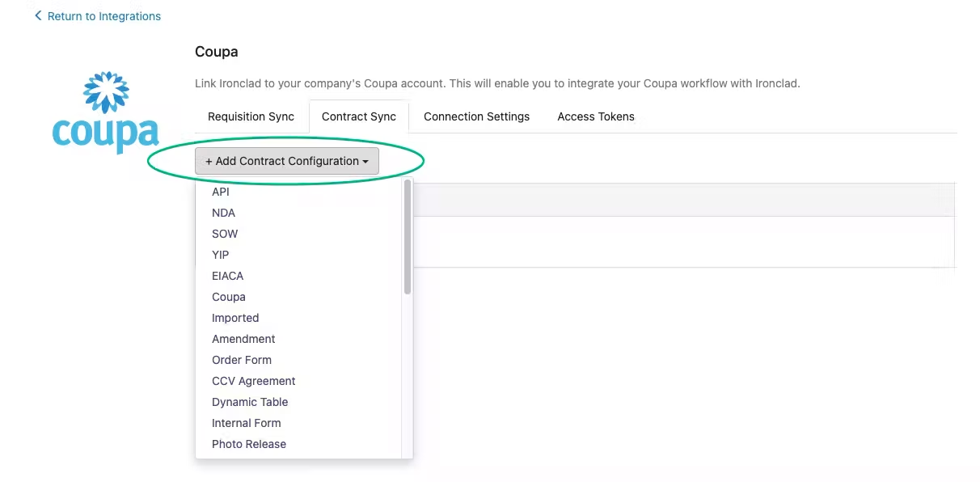Click the Link Ironclad description text
This screenshot has height=482, width=980.
point(497,83)
